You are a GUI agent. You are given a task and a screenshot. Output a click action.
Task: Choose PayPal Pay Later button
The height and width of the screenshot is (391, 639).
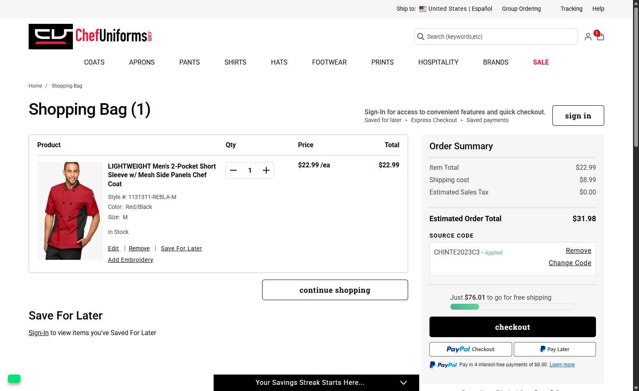[555, 349]
